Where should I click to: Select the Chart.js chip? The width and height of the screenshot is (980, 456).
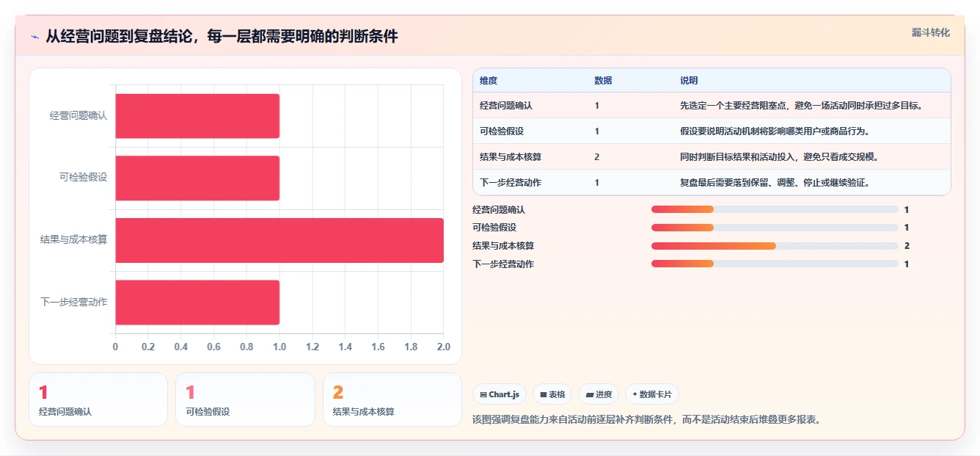[500, 394]
